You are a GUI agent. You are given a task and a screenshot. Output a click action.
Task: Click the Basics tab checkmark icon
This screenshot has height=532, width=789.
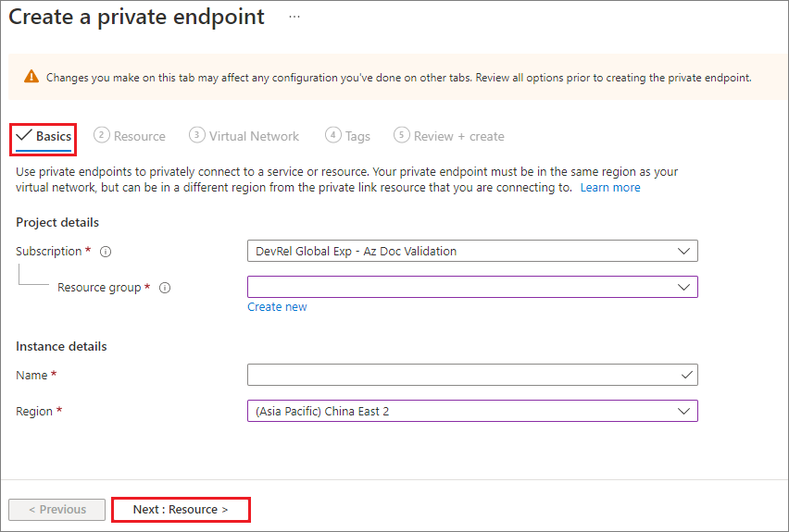coord(24,136)
